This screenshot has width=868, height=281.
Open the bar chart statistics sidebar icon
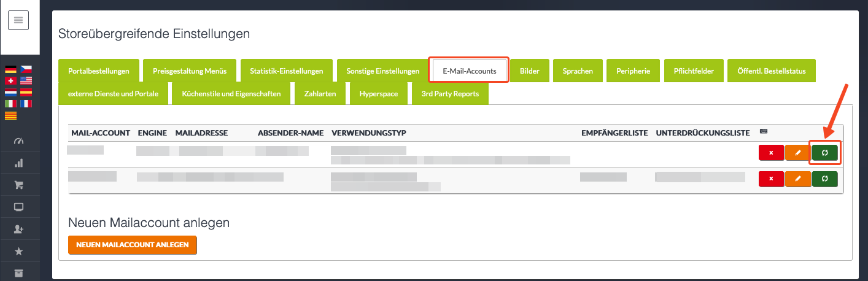(18, 163)
